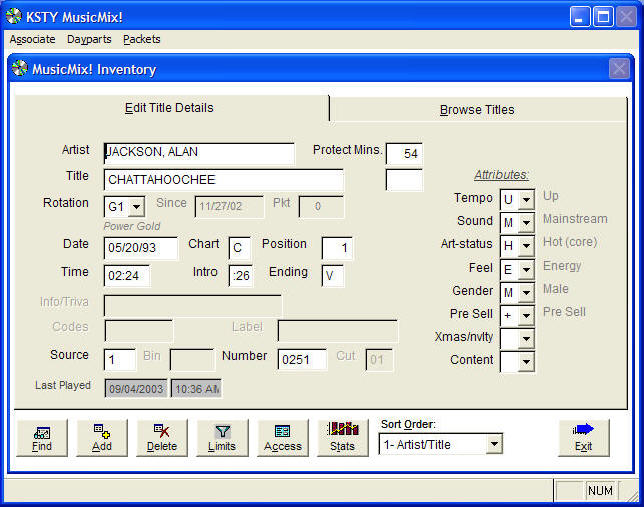Click the Ending field containing V

(333, 276)
